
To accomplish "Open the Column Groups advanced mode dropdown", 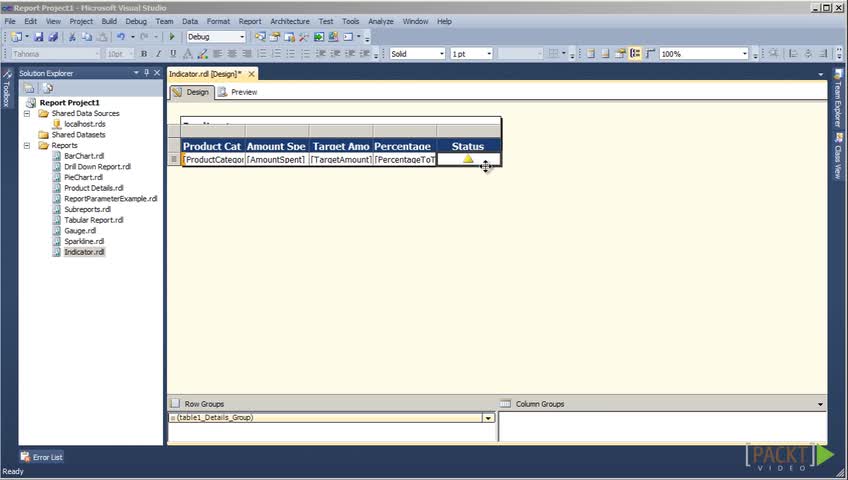I will point(820,404).
